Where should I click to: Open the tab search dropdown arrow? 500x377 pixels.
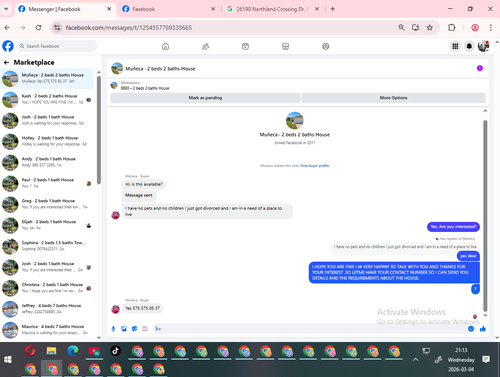[6, 9]
